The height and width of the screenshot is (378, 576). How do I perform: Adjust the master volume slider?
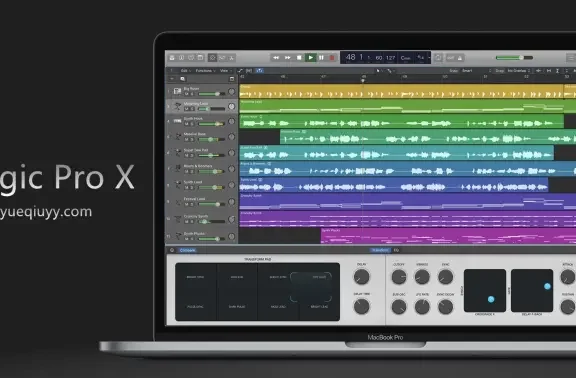pos(514,58)
